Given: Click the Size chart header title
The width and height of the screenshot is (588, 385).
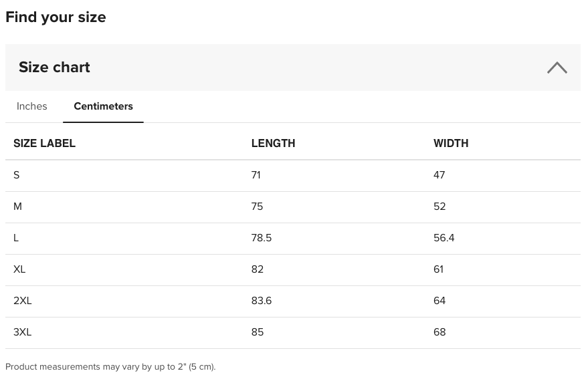Looking at the screenshot, I should [x=54, y=68].
